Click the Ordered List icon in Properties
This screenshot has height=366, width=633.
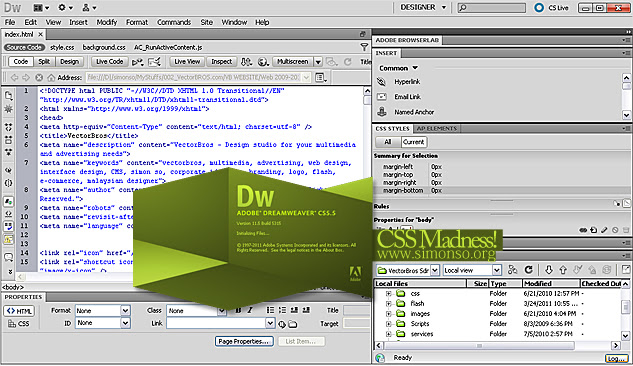coord(282,310)
